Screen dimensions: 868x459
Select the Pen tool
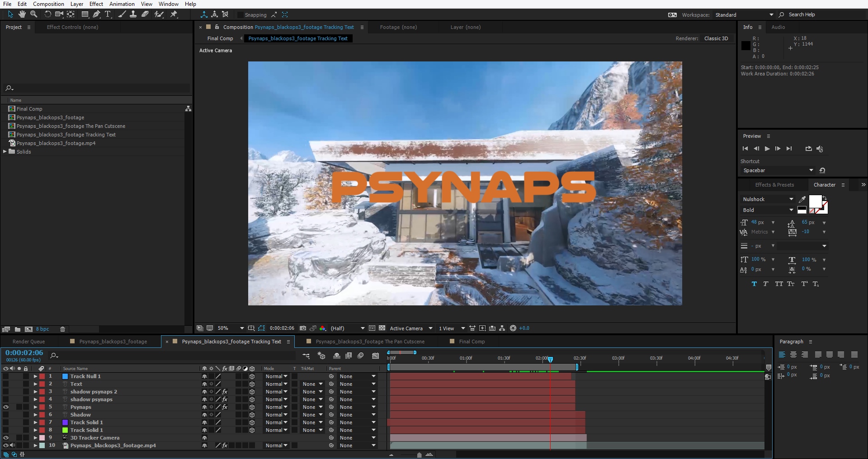(96, 14)
